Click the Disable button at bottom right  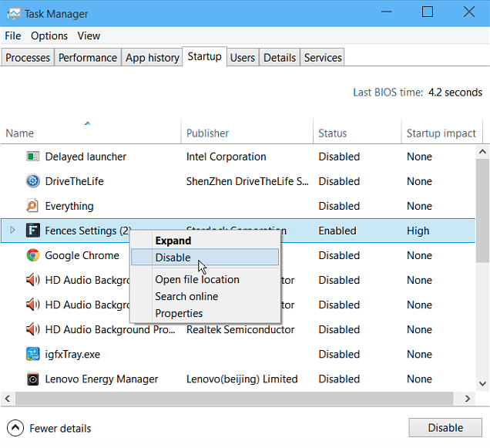(445, 427)
